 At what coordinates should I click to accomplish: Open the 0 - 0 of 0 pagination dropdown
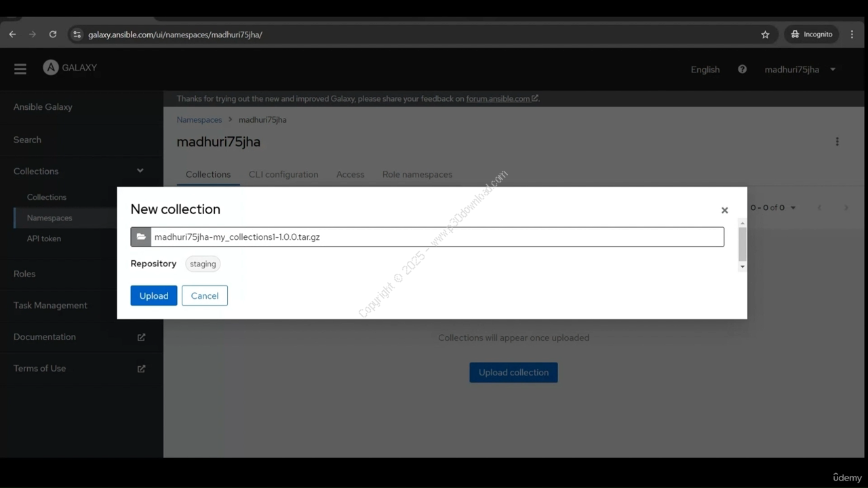click(x=773, y=207)
